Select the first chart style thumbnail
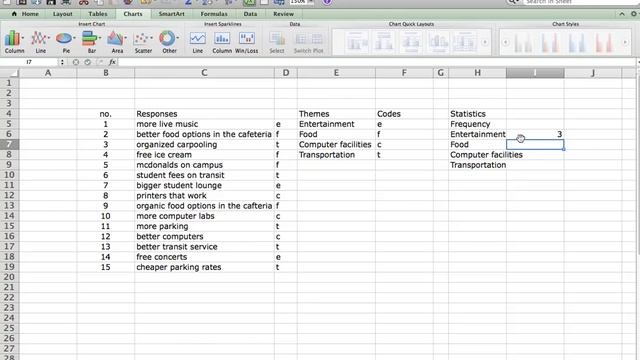The width and height of the screenshot is (640, 360). [x=523, y=42]
